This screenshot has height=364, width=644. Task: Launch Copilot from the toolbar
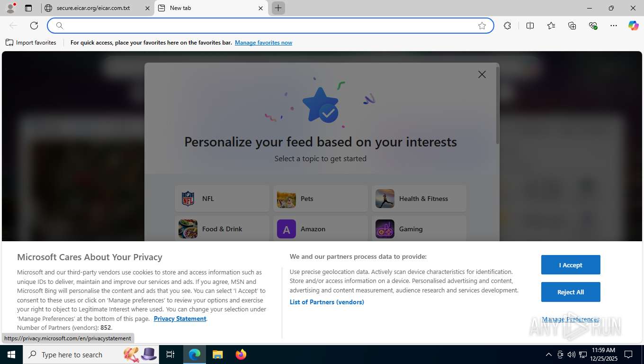(633, 26)
